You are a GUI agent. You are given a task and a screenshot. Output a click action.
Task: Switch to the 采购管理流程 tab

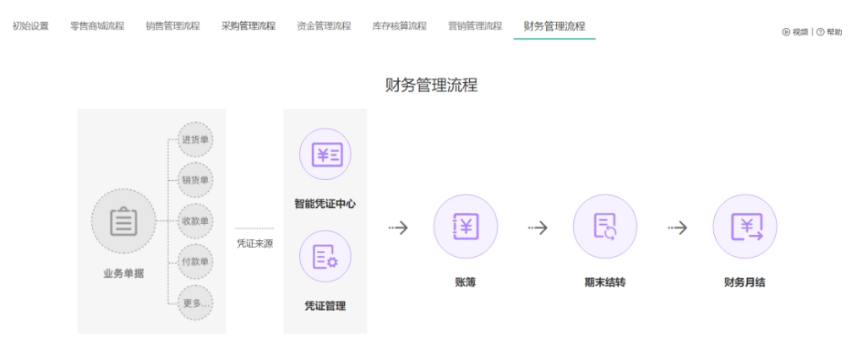click(248, 25)
